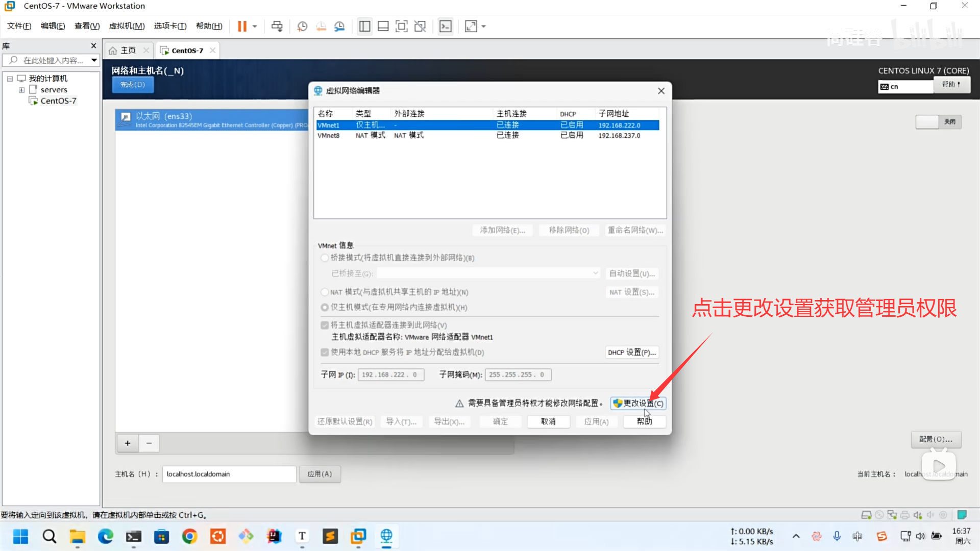Open console view terminal icon
The height and width of the screenshot is (551, 980).
point(446,26)
